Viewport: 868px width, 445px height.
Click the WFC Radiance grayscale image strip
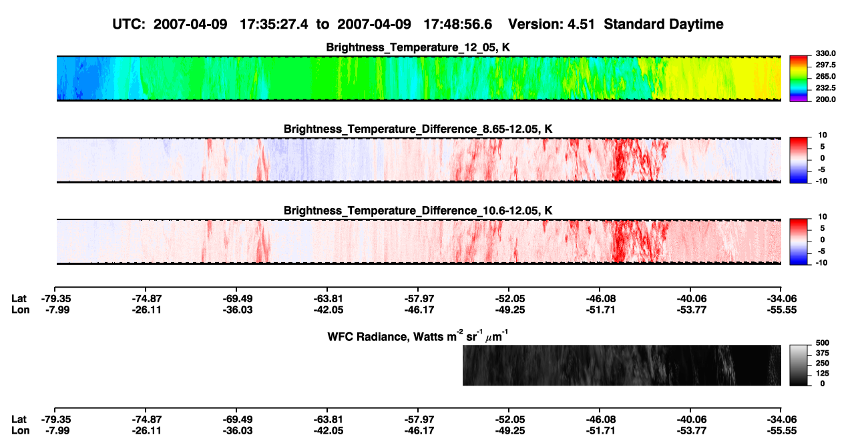(x=622, y=365)
